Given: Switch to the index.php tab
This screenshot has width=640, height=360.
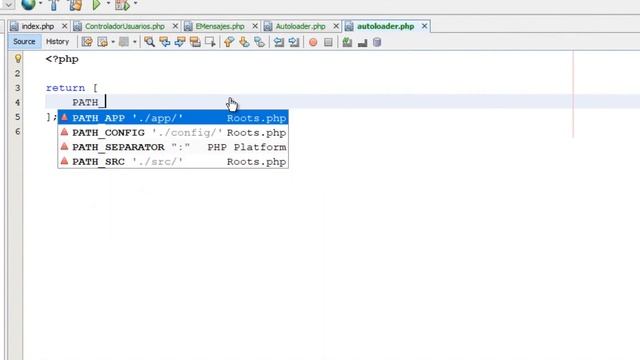Looking at the screenshot, I should (x=38, y=26).
